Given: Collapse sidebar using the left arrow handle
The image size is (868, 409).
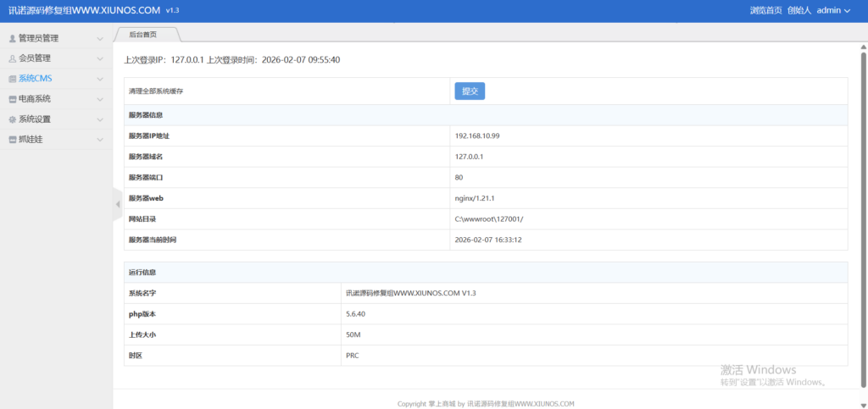Looking at the screenshot, I should pyautogui.click(x=117, y=204).
